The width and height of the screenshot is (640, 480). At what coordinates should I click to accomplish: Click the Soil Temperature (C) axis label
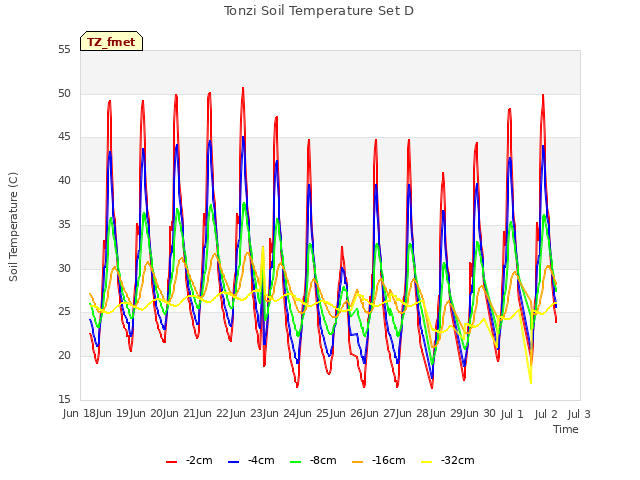pyautogui.click(x=13, y=227)
